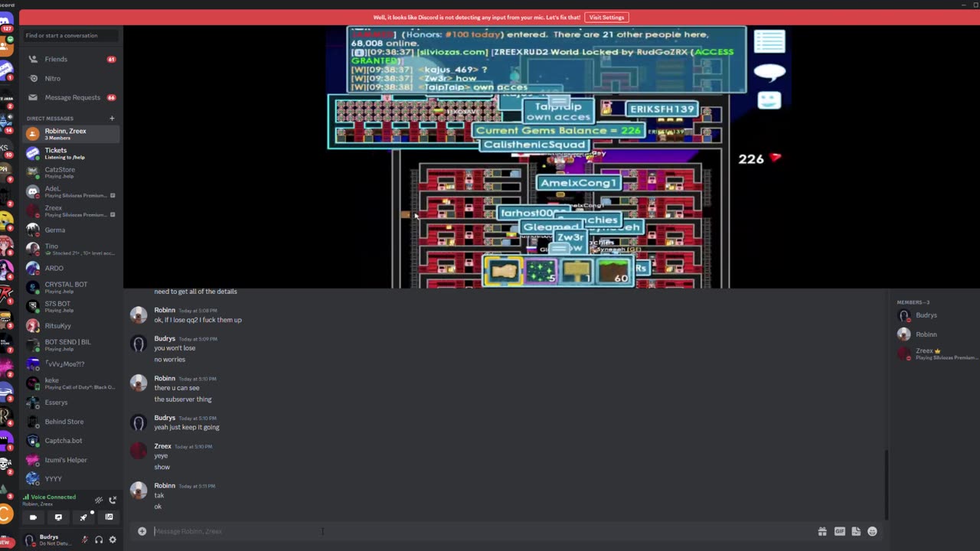Attach a file with plus icon
Image resolution: width=980 pixels, height=551 pixels.
coord(142,531)
